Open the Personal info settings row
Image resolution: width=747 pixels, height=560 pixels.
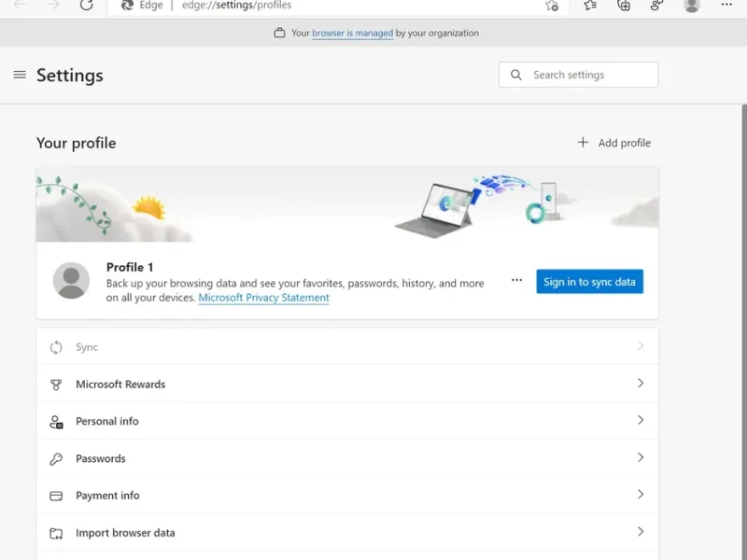pos(347,421)
